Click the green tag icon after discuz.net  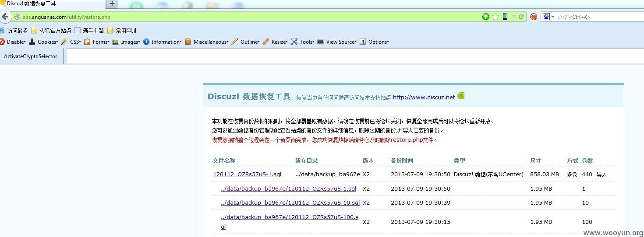point(460,96)
